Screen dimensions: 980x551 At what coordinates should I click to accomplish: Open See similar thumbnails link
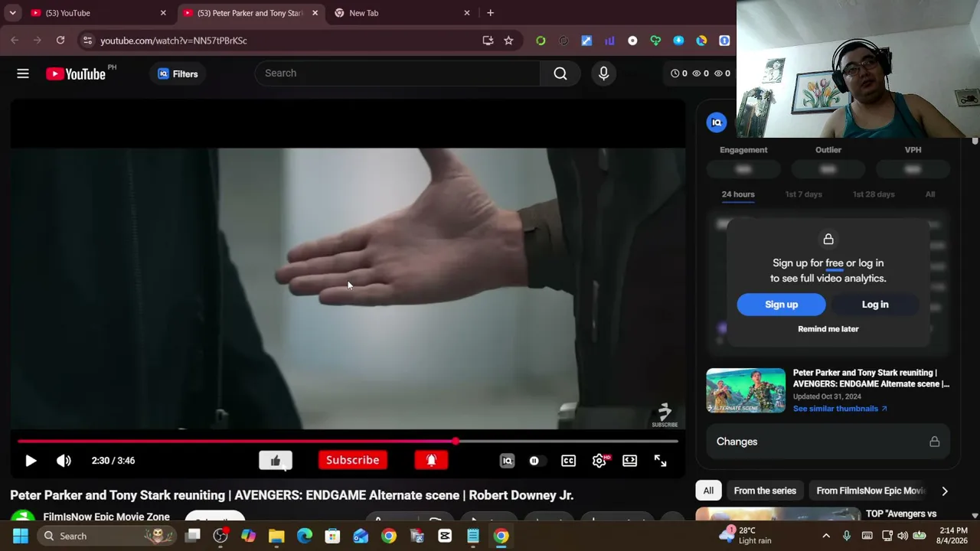840,409
